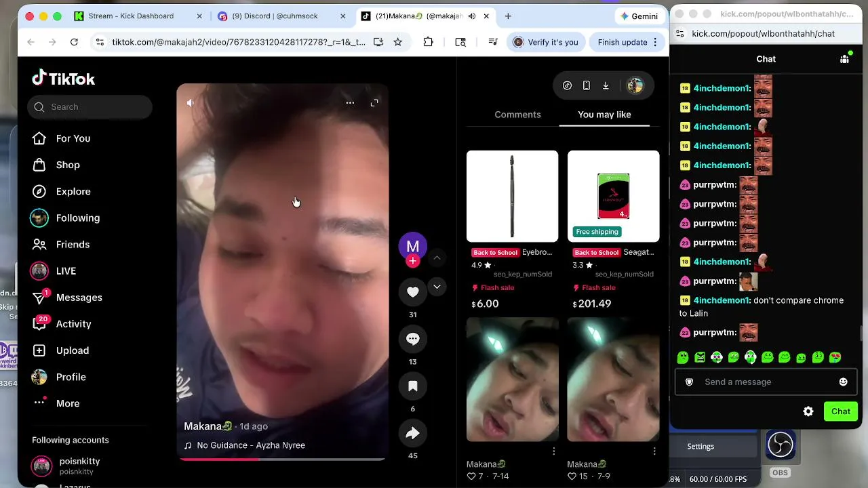Click the TikTok Search field
The image size is (868, 488).
90,107
